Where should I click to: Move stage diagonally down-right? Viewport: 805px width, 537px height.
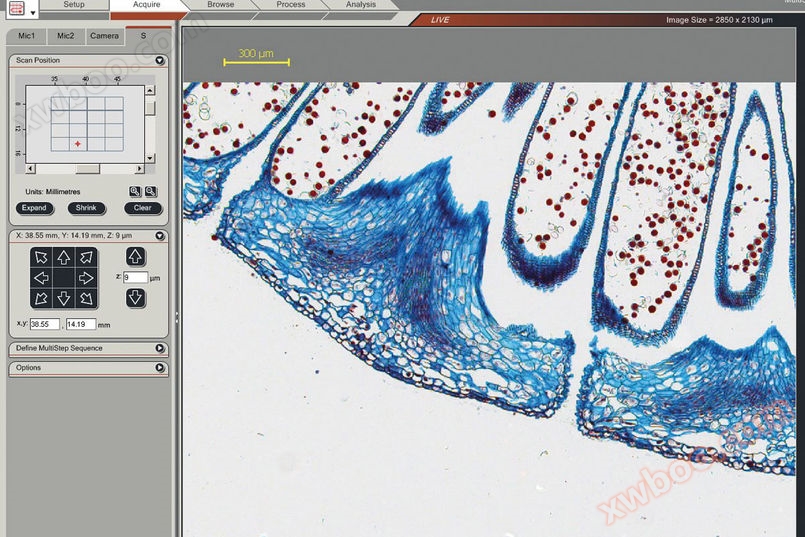coord(86,298)
